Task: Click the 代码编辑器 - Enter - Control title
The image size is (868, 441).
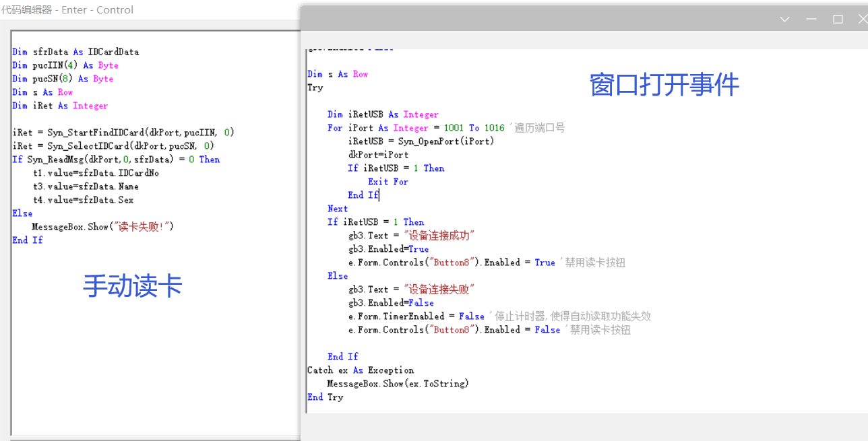Action: coord(67,10)
